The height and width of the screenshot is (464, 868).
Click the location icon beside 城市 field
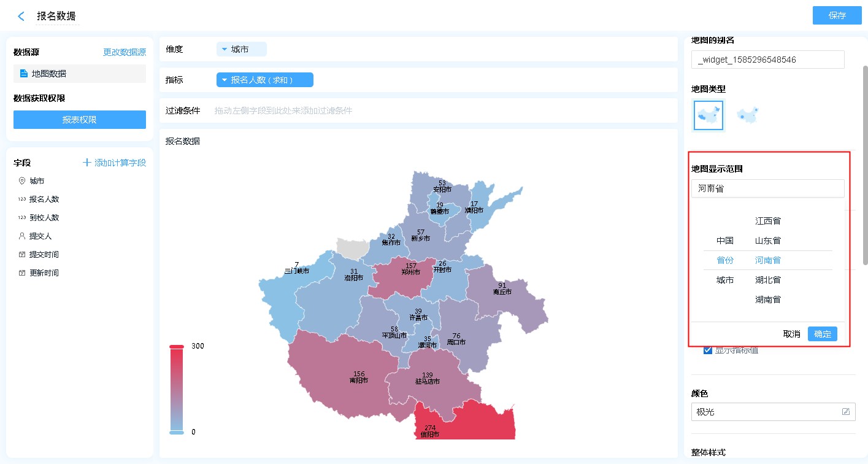point(22,181)
